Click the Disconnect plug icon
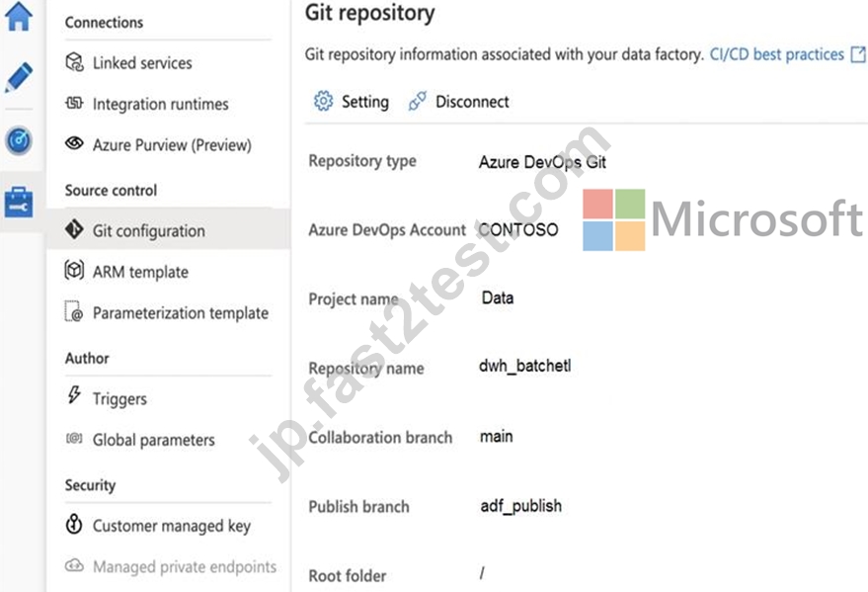868x592 pixels. 417,102
